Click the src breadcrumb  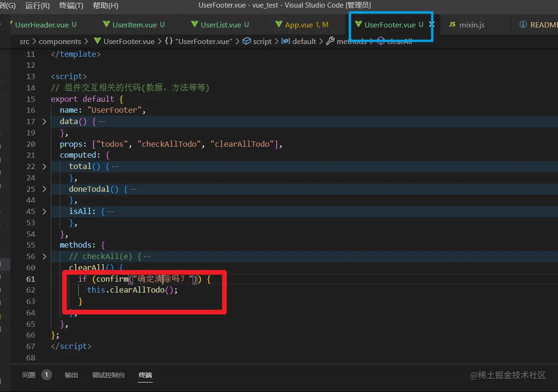[25, 41]
